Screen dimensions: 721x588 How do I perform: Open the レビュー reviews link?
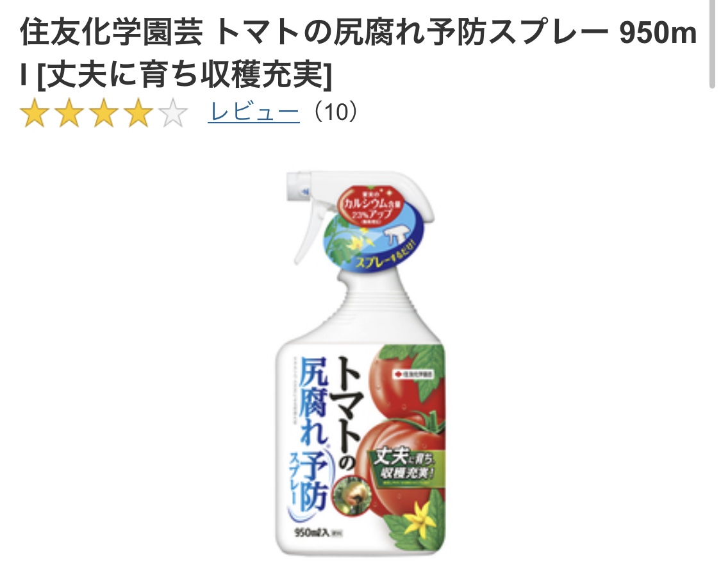(254, 112)
